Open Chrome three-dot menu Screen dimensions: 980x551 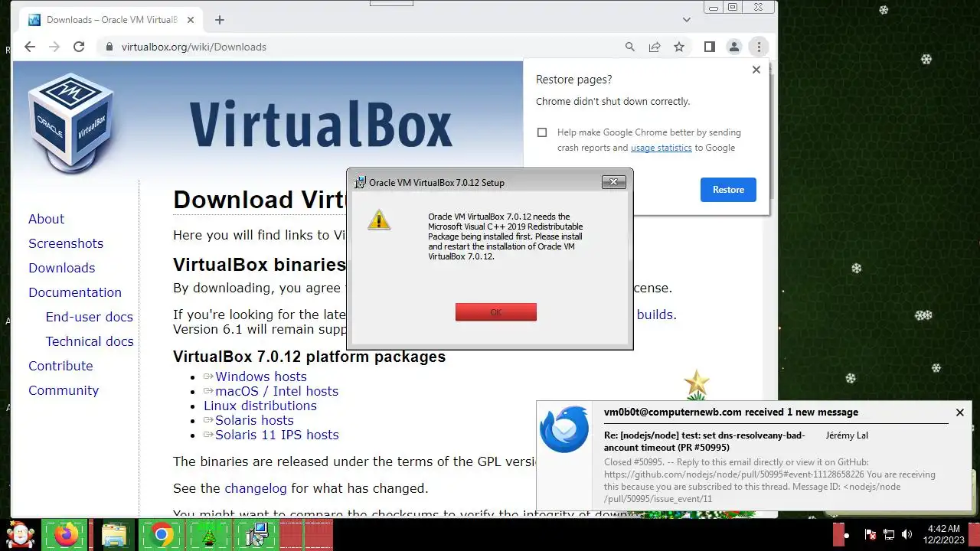[x=759, y=47]
